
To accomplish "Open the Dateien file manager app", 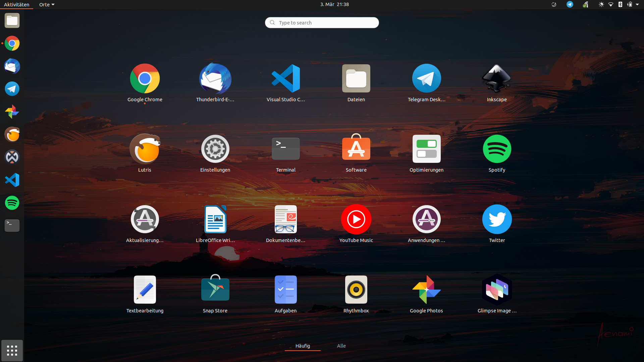I will coord(356,78).
